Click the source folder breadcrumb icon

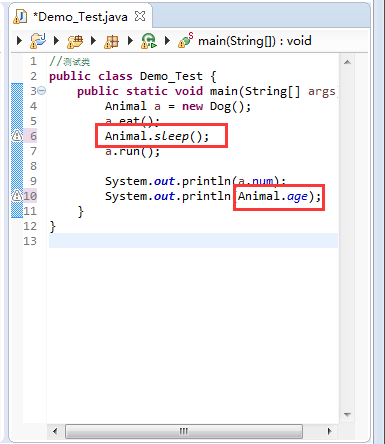(x=75, y=42)
